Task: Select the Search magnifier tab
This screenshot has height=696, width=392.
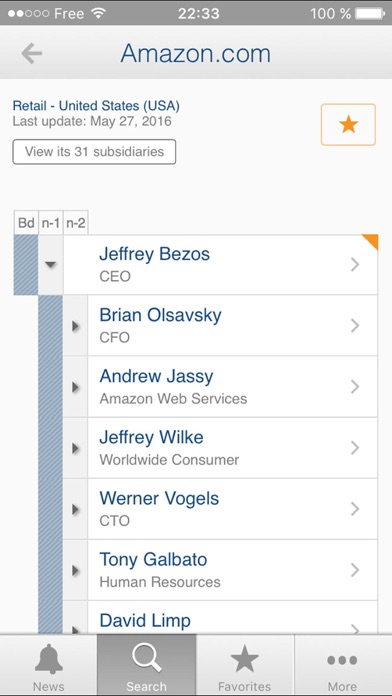Action: [147, 664]
